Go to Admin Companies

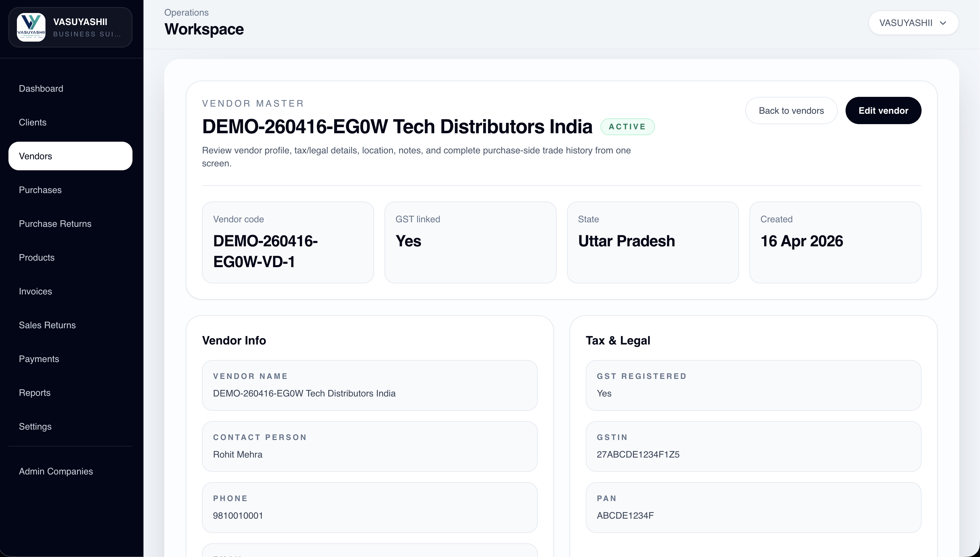click(x=70, y=471)
